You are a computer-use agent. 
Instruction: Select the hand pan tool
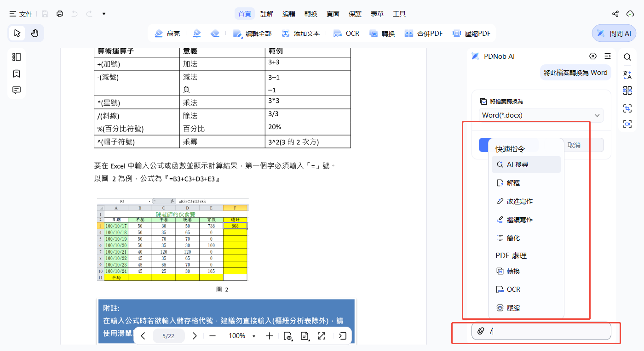pyautogui.click(x=34, y=33)
